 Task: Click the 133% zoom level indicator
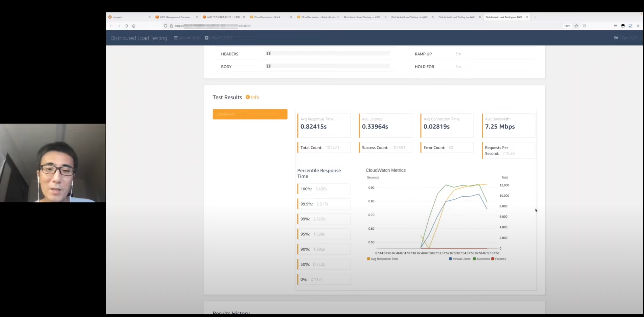click(567, 26)
